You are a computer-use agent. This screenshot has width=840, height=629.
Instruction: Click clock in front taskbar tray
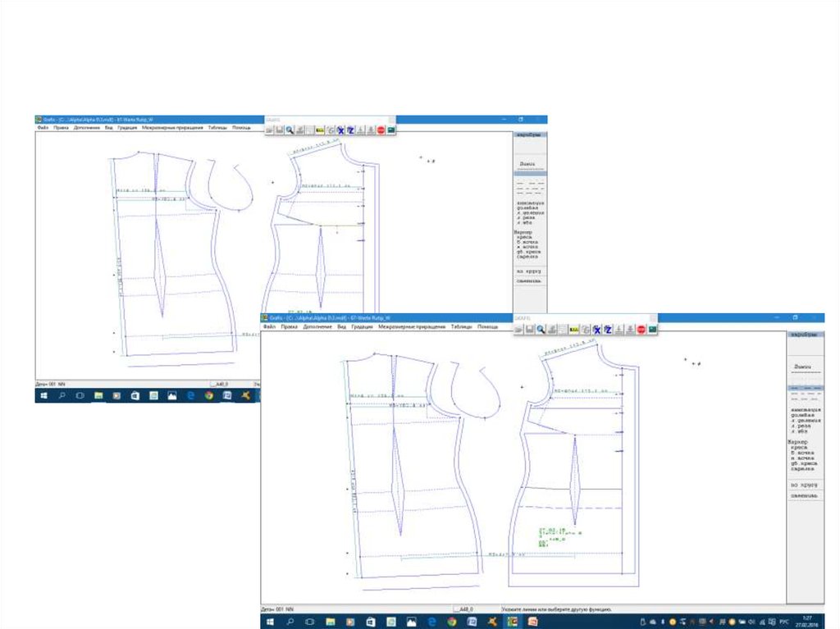pos(807,621)
